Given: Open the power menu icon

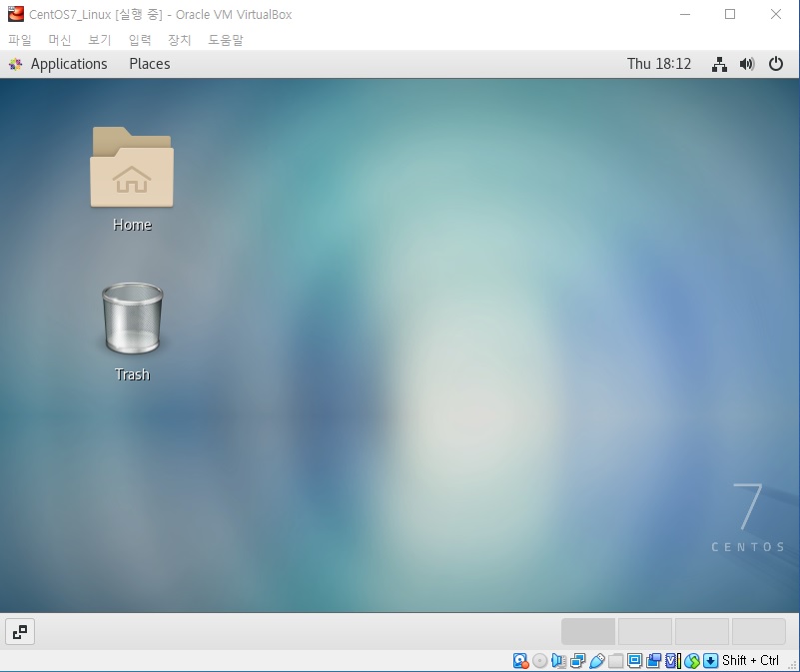Looking at the screenshot, I should [775, 64].
